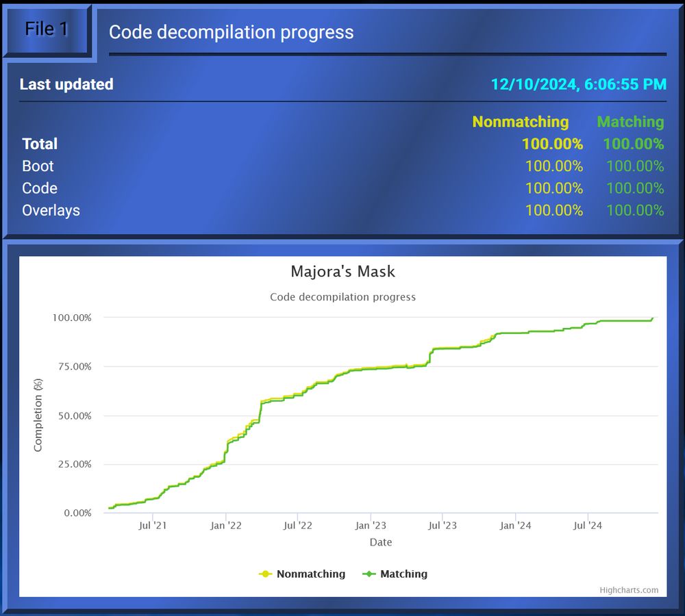Click the 50.00% y-axis tick label
Viewport: 685px width, 616px height.
pos(75,416)
